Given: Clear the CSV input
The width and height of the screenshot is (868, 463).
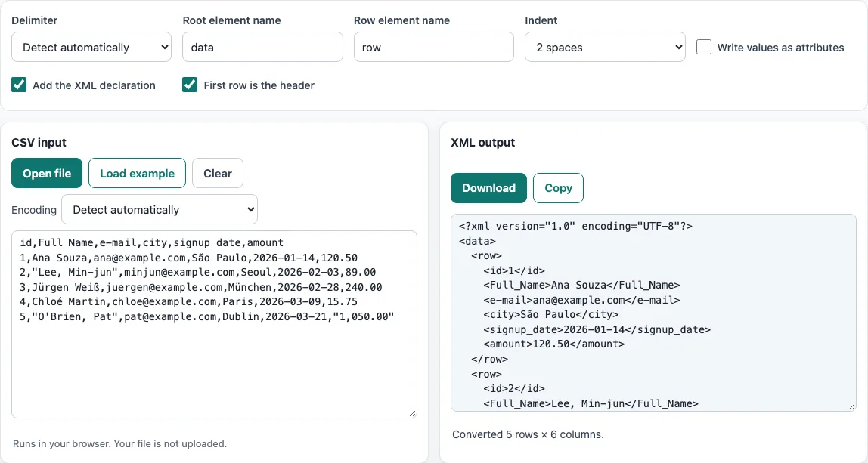Looking at the screenshot, I should tap(218, 173).
